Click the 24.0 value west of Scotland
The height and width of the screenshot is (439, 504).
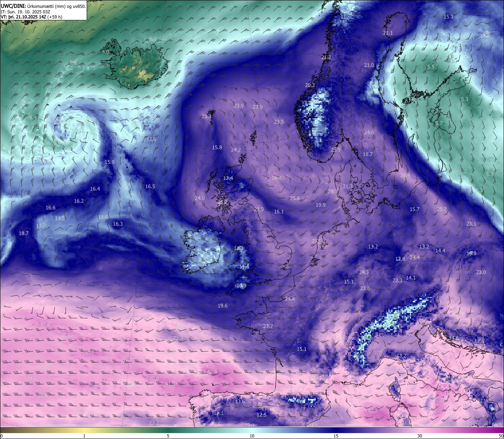pyautogui.click(x=200, y=198)
